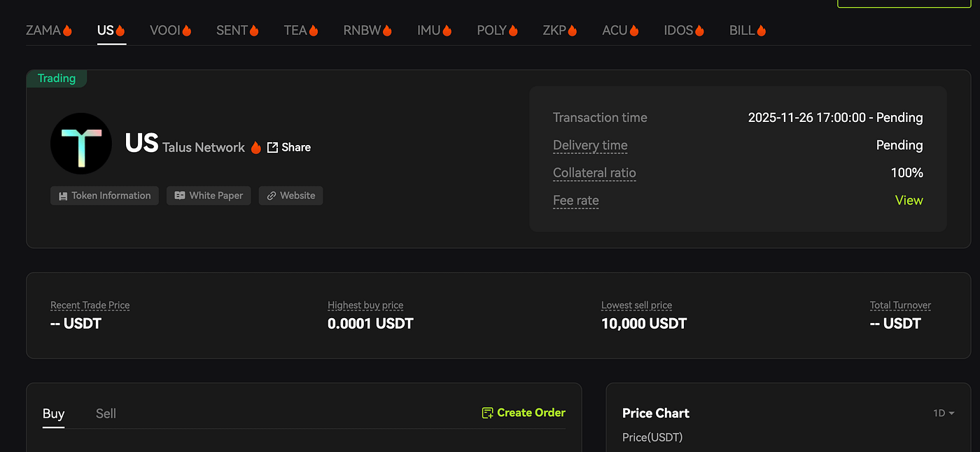Click the Highest buy price label
The height and width of the screenshot is (452, 980).
tap(365, 306)
